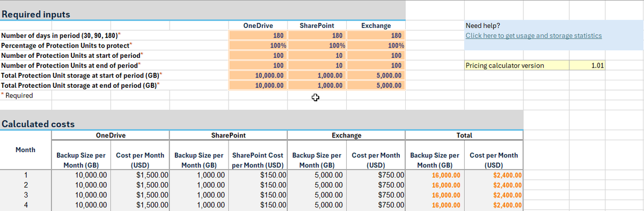Screen dimensions: 644x211
Task: Click the SharePoint header in required inputs
Action: click(x=317, y=26)
